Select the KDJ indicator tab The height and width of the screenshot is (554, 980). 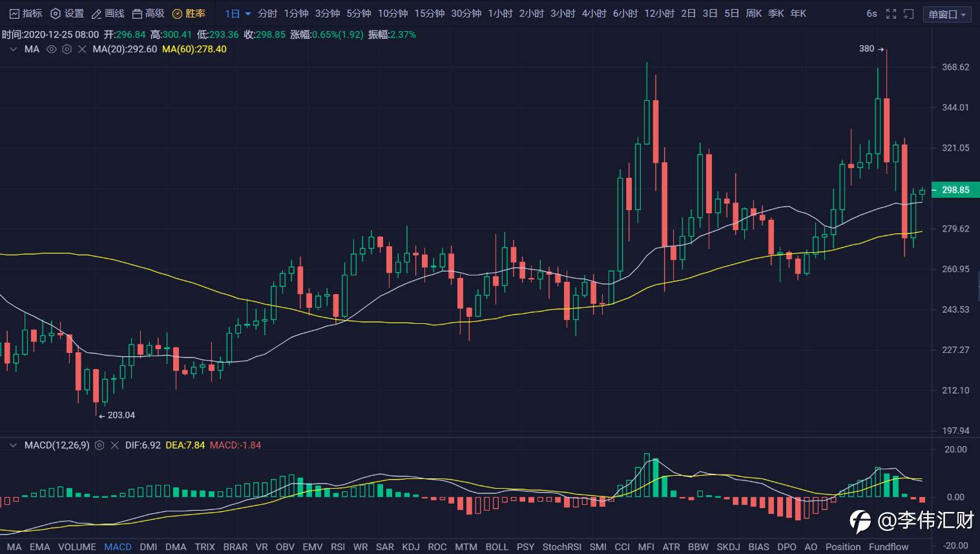411,547
